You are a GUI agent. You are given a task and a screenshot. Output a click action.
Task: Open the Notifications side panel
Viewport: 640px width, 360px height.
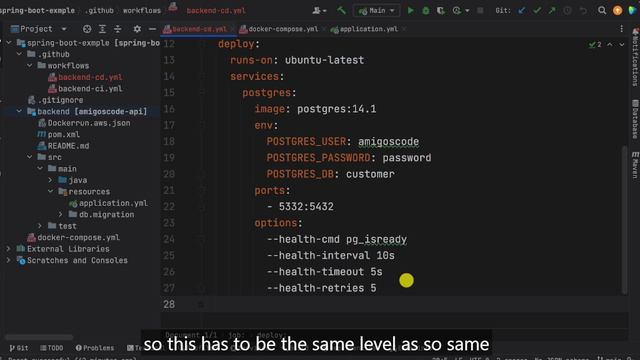pyautogui.click(x=635, y=57)
